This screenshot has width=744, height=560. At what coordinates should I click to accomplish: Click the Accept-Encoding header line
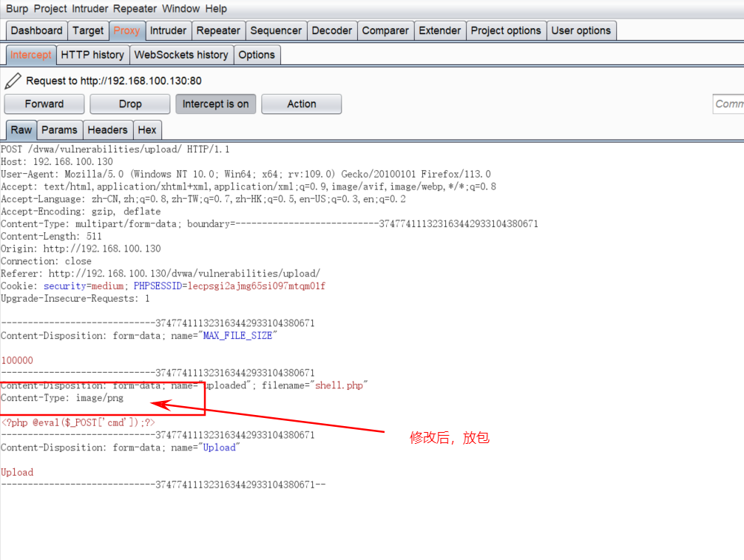point(81,212)
